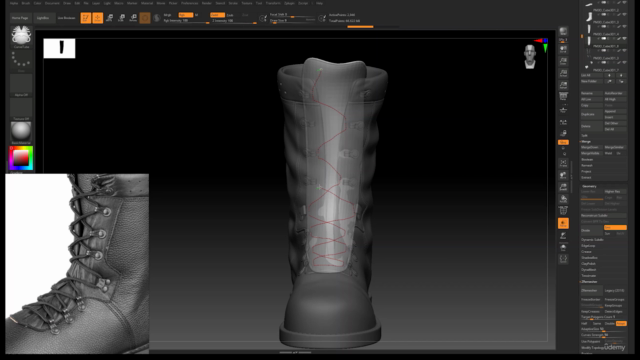This screenshot has width=640, height=360.
Task: Toggle the Smt option beside Divide
Action: click(x=615, y=227)
